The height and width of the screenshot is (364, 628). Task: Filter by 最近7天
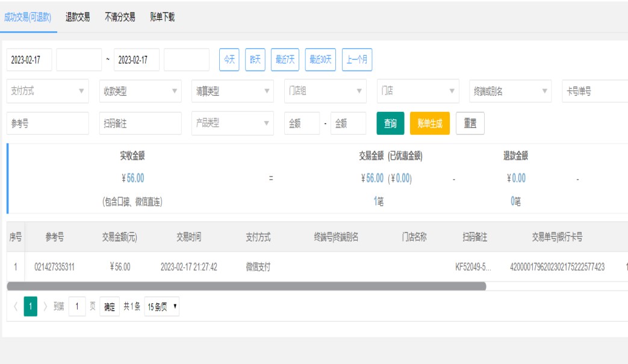click(285, 60)
